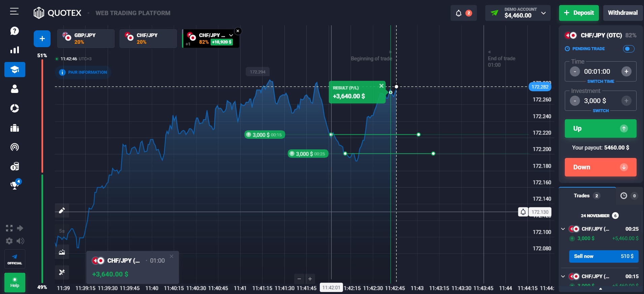This screenshot has height=294, width=644.
Task: Select the chart drawing pencil tool
Action: pos(62,210)
